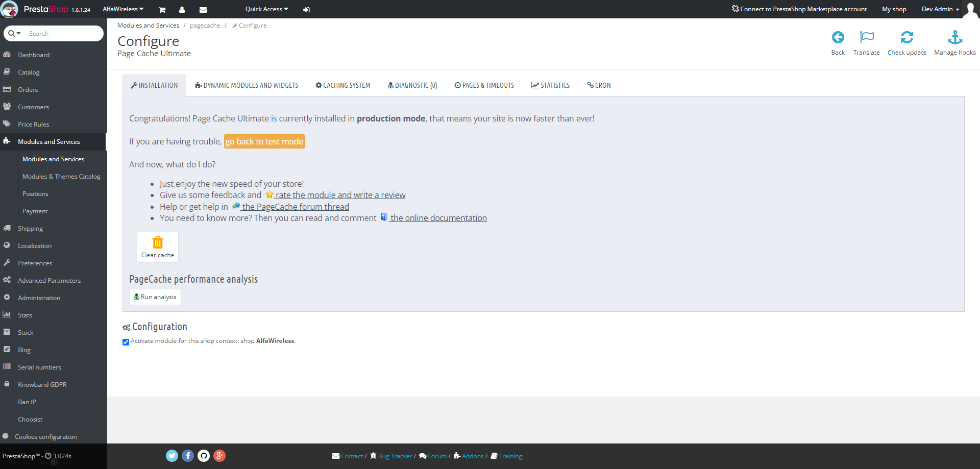
Task: Open the search type dropdown magnifier
Action: (x=14, y=34)
